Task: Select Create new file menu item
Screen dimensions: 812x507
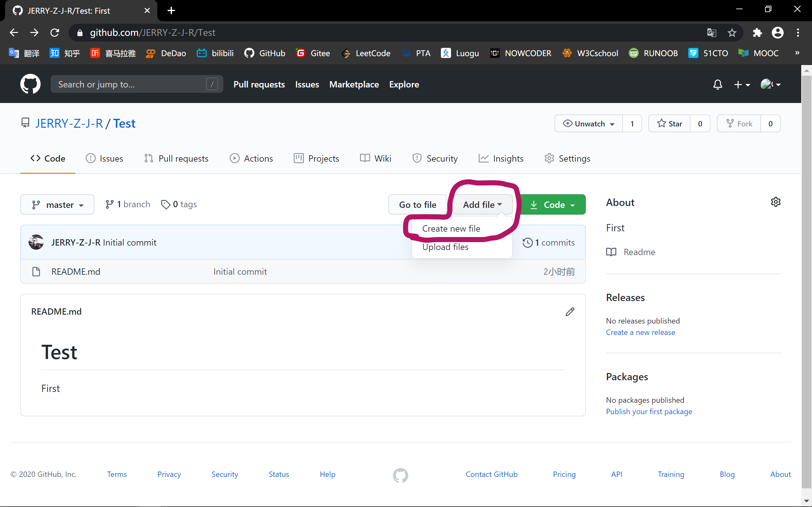Action: coord(451,229)
